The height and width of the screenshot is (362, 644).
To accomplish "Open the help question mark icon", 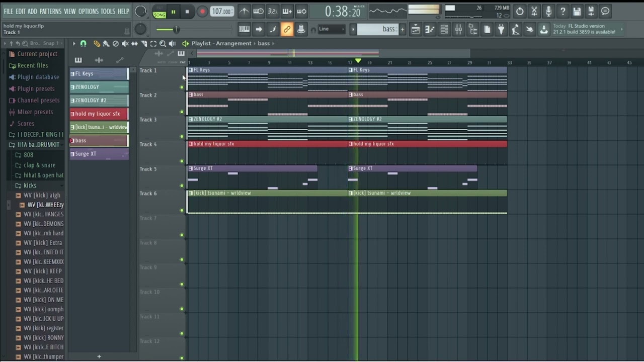I will 563,11.
